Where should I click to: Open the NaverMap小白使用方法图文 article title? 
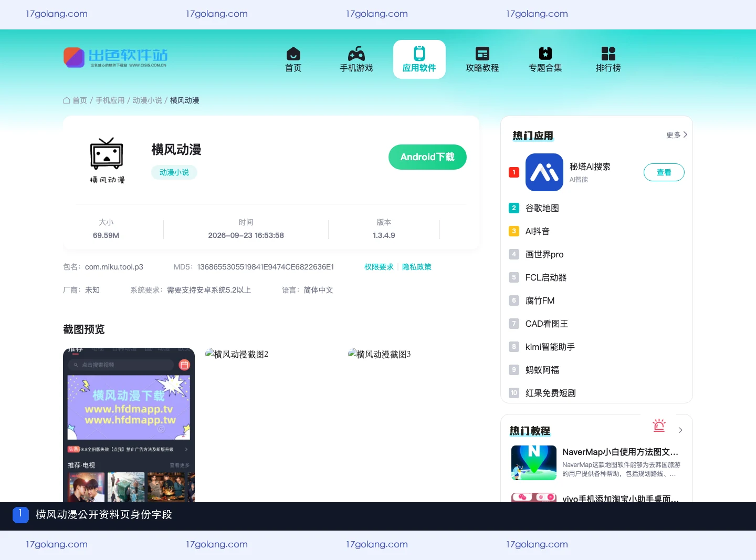coord(621,452)
